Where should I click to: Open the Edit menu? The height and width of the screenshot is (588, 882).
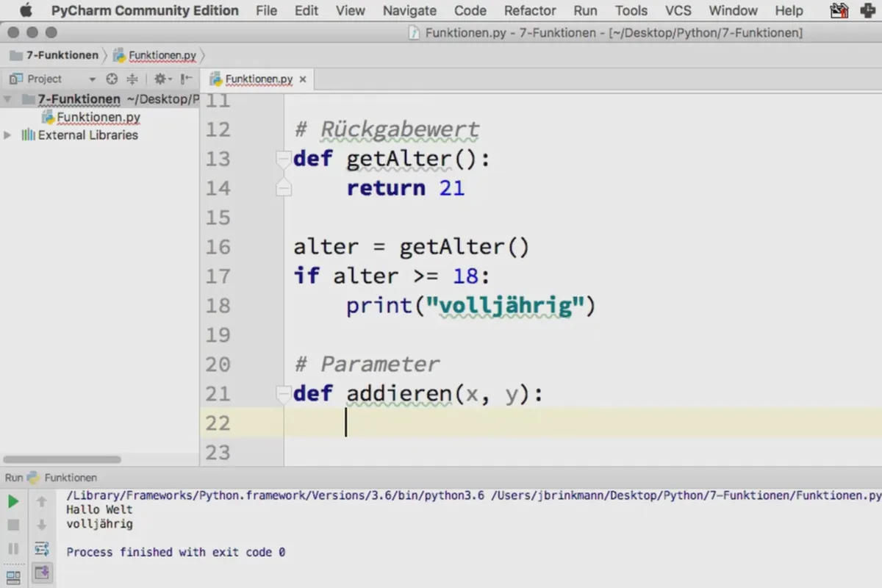(306, 10)
